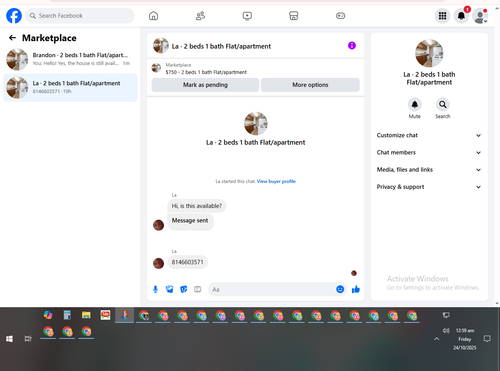Focus the Search Facebook field

80,16
